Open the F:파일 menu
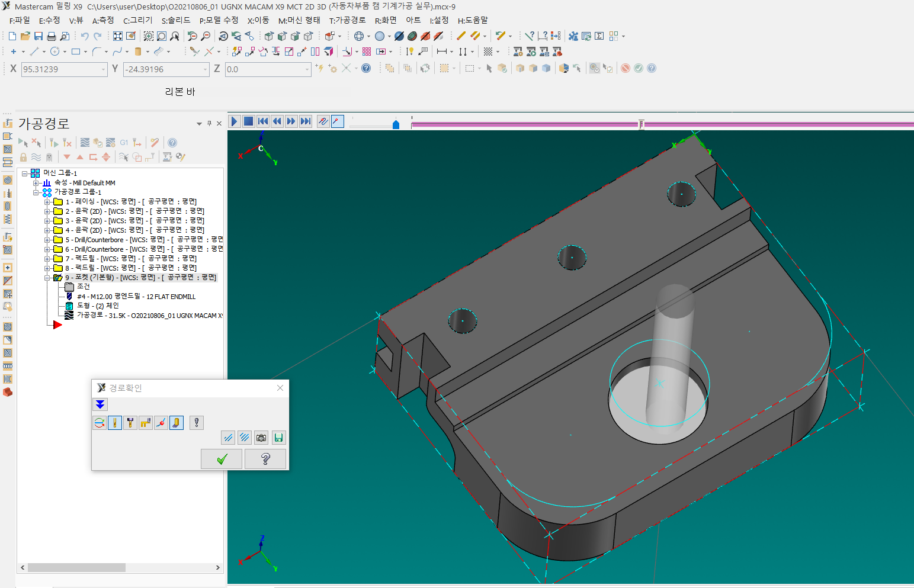The height and width of the screenshot is (588, 914). tap(20, 20)
